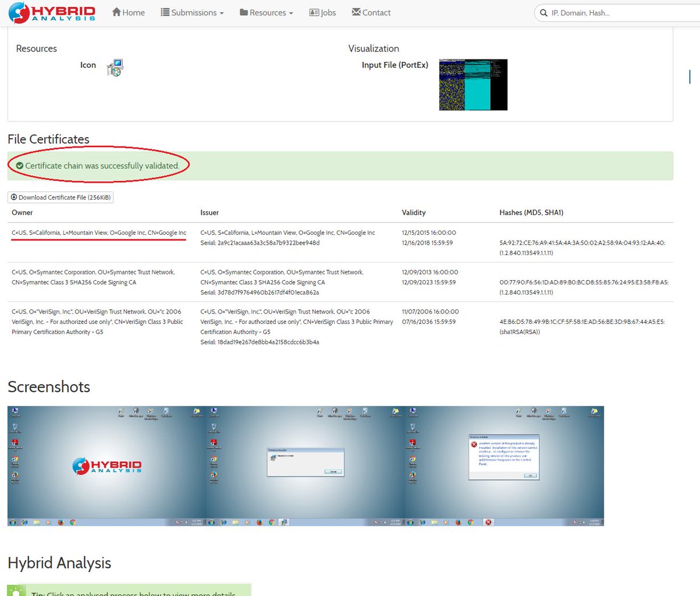Click the Hybrid Analysis logo
This screenshot has width=700, height=596.
point(52,13)
